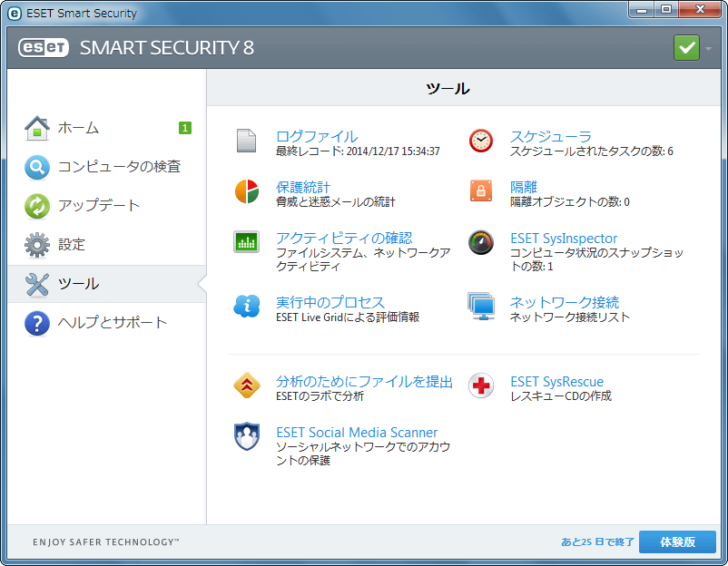Open the ESET Social Media Scanner link
The image size is (728, 566).
tap(357, 433)
